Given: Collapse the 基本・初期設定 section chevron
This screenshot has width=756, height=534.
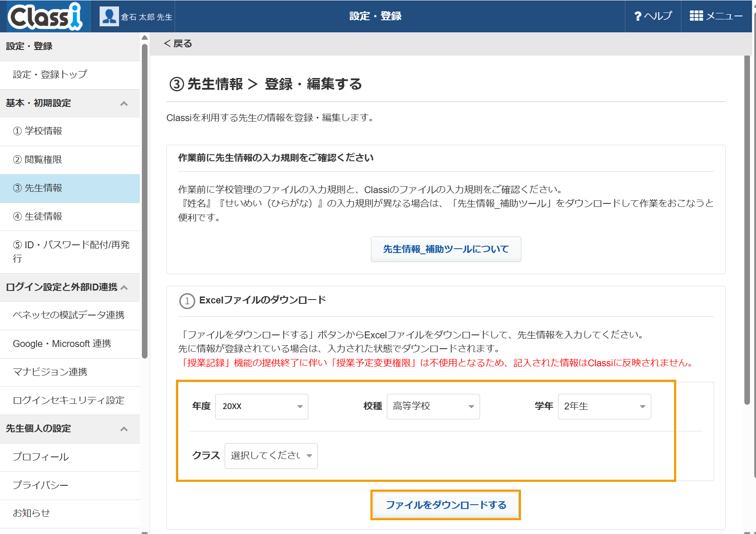Looking at the screenshot, I should point(124,103).
